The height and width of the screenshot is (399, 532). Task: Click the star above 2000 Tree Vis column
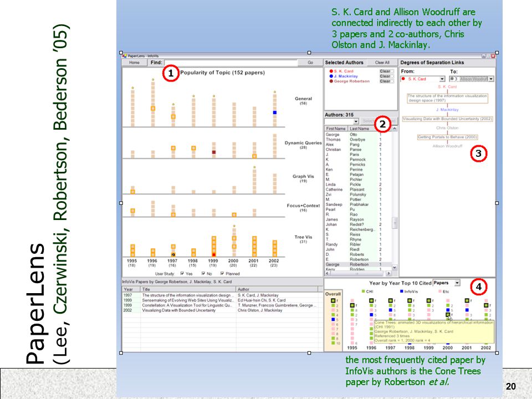pos(234,226)
